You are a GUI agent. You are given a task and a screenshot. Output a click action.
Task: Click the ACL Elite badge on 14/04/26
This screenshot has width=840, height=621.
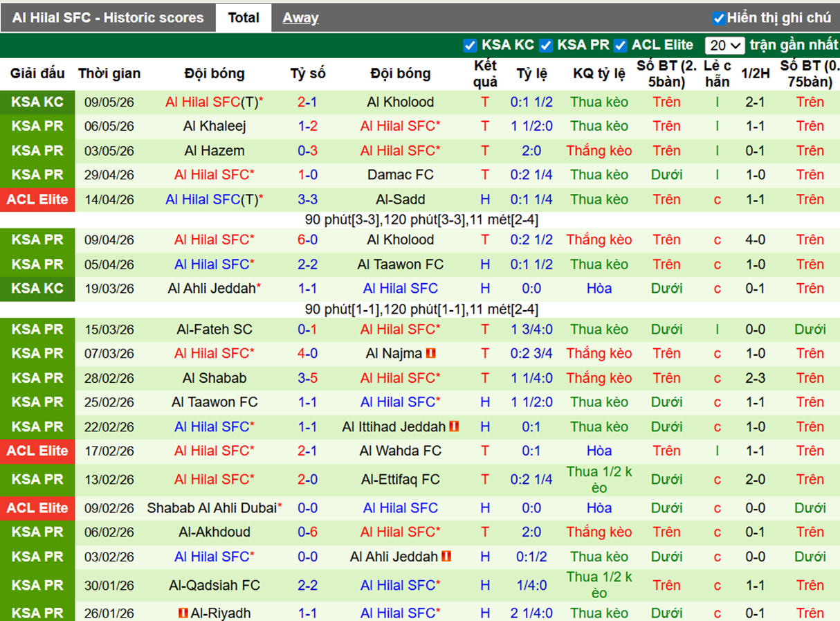[37, 199]
